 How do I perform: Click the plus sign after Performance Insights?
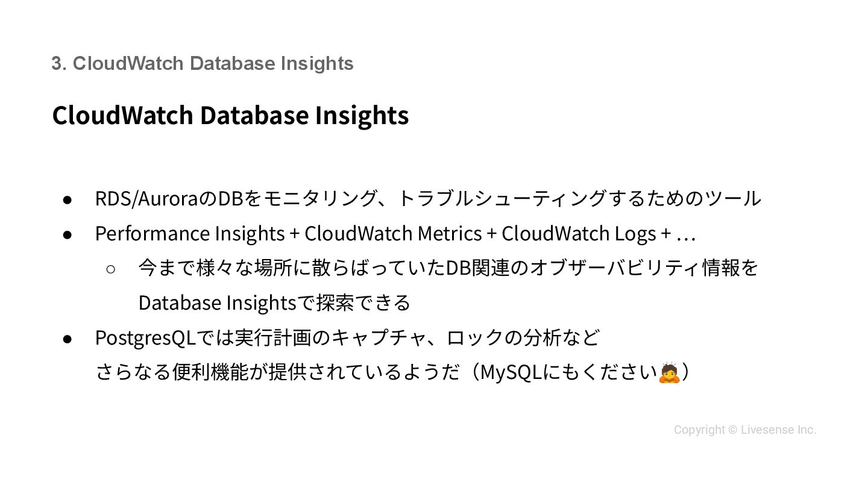(x=294, y=234)
